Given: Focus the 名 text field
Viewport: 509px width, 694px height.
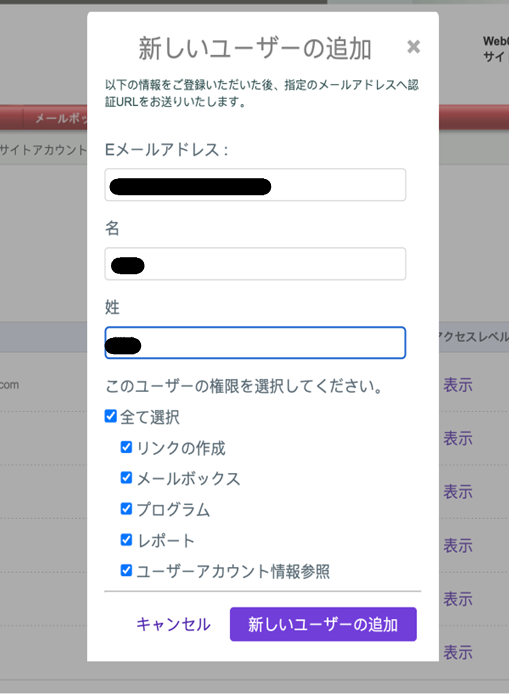Looking at the screenshot, I should 255,264.
